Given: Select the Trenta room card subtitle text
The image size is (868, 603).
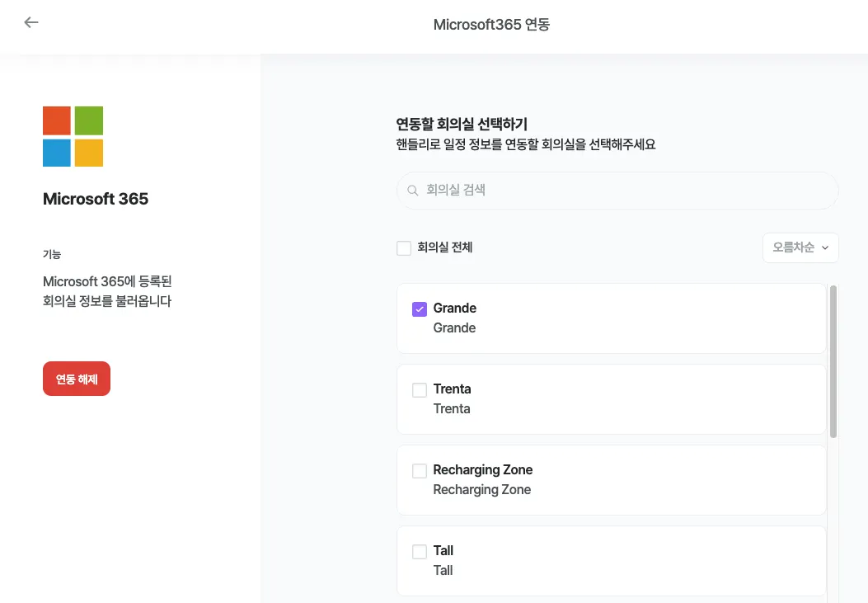Looking at the screenshot, I should point(452,409).
